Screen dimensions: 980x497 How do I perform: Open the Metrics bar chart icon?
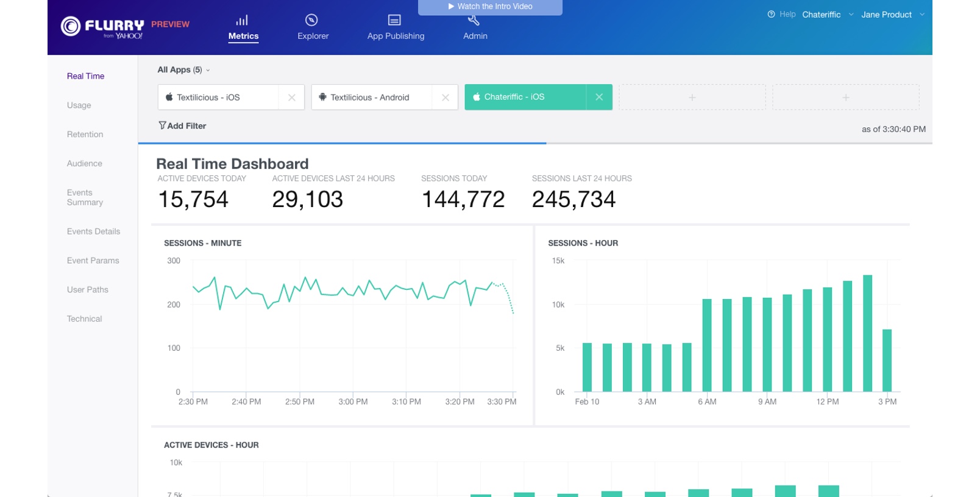pyautogui.click(x=243, y=20)
